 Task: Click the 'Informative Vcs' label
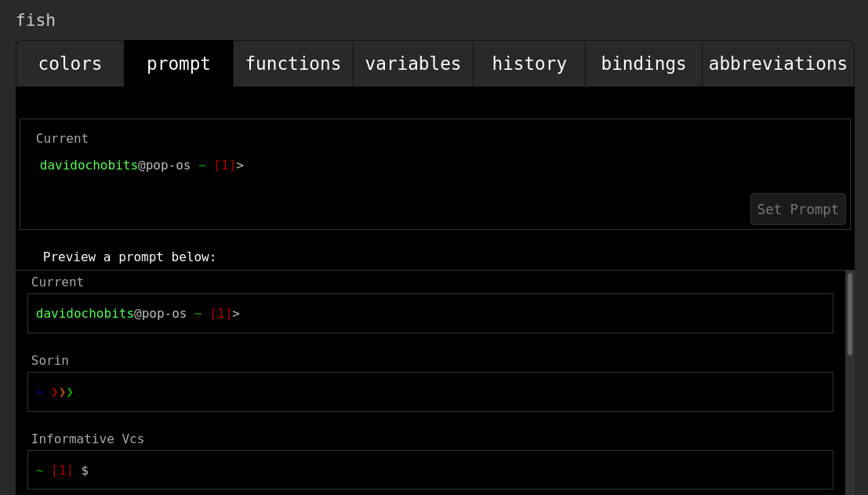[88, 439]
